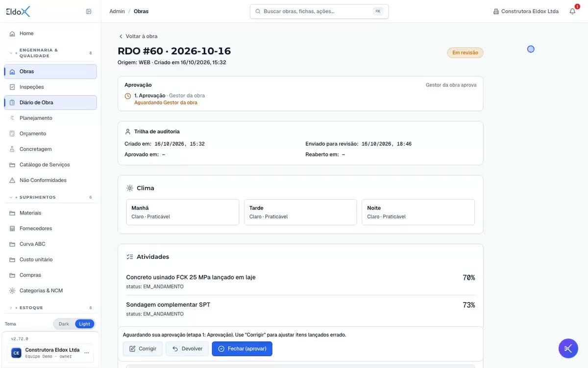The image size is (588, 368).
Task: Open Inspeções in the sidebar
Action: click(50, 87)
